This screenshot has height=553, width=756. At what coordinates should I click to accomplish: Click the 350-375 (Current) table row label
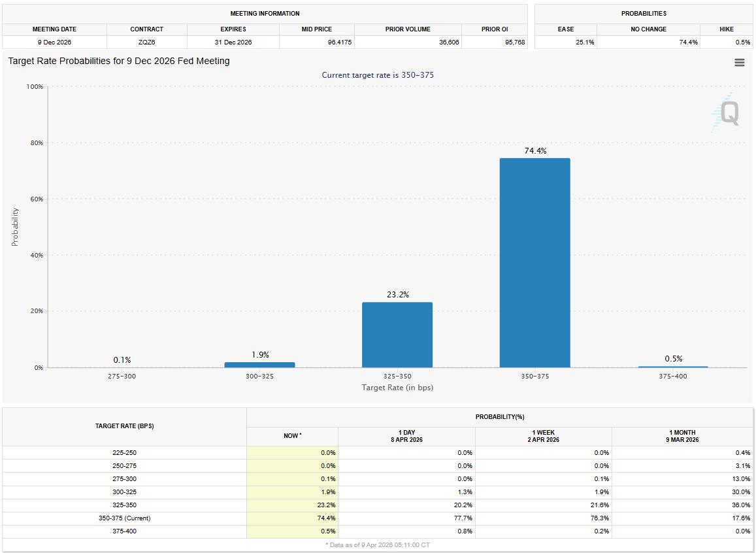tap(124, 518)
